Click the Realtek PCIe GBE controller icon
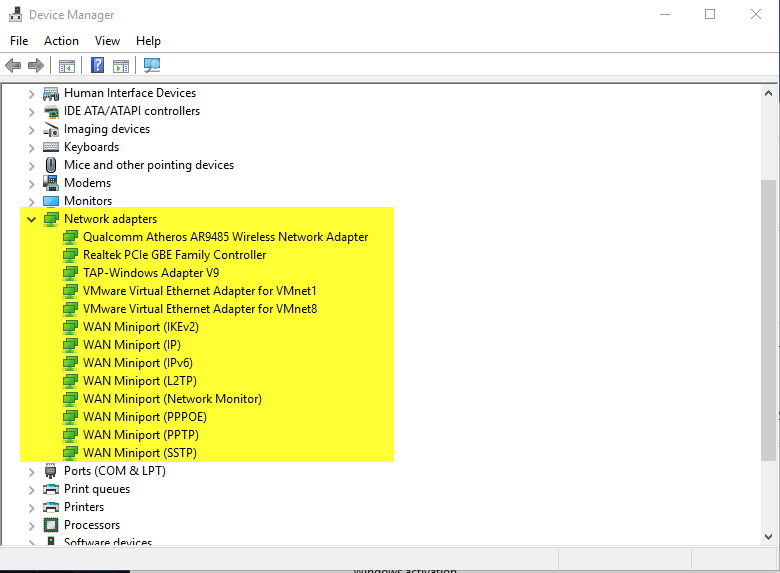Viewport: 780px width, 573px height. click(70, 255)
